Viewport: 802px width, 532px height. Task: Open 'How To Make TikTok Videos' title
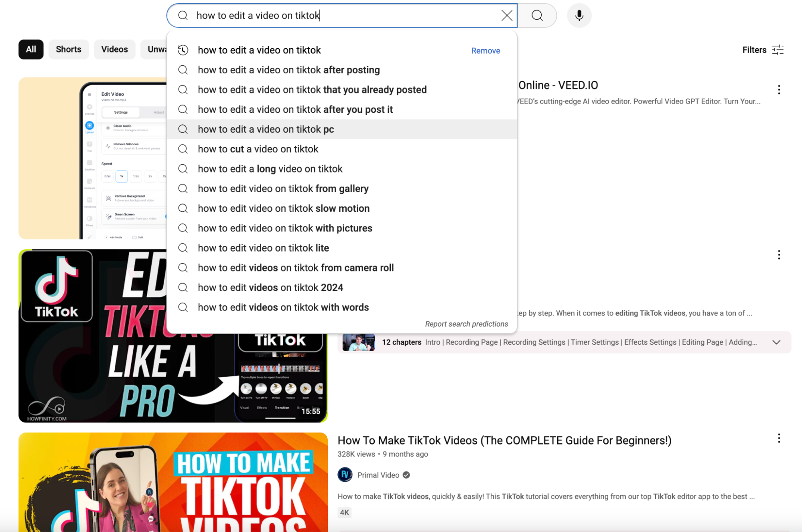(504, 441)
